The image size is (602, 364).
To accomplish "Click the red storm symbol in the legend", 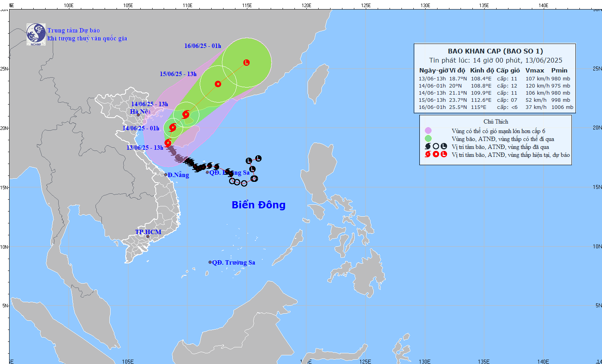I will [428, 154].
